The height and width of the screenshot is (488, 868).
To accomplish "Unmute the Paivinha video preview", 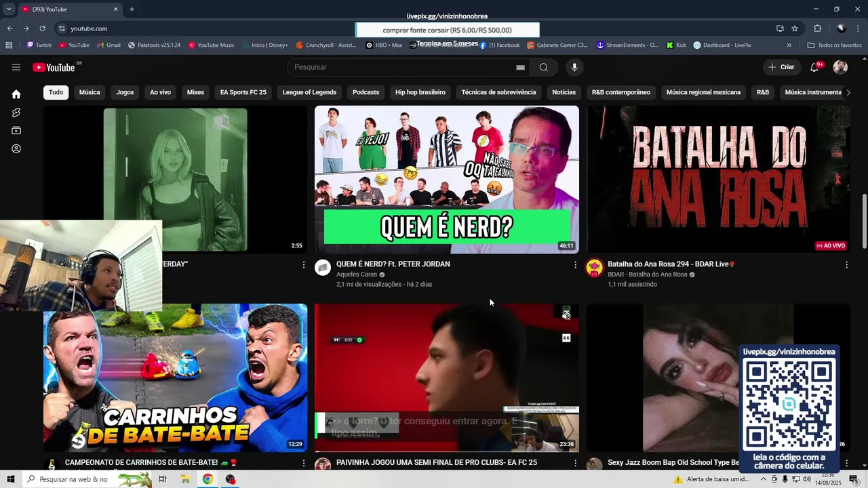I will tap(566, 314).
